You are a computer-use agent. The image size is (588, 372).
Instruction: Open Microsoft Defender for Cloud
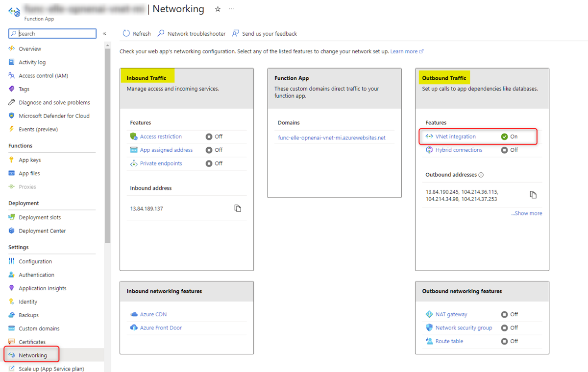pos(54,116)
